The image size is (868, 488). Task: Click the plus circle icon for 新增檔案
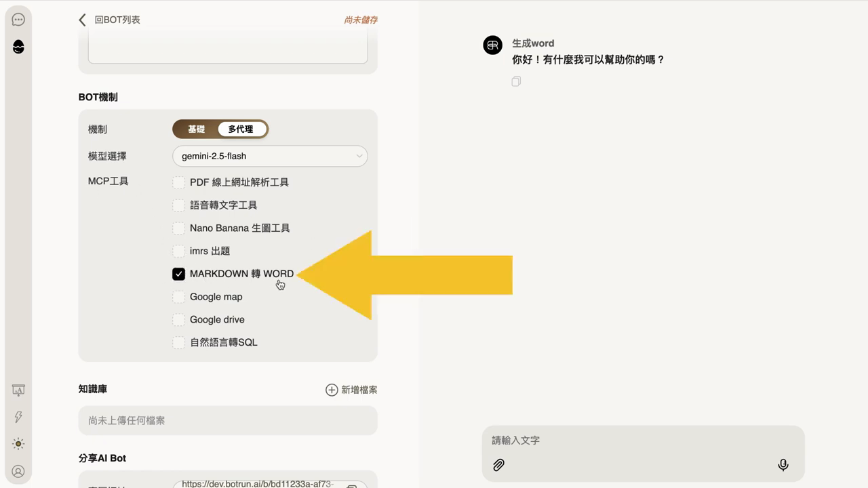[332, 390]
